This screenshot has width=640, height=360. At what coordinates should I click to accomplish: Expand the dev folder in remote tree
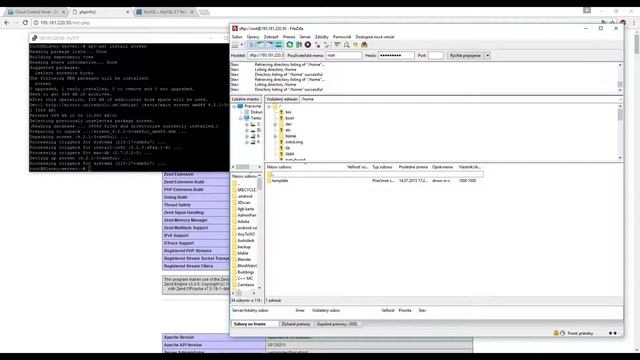(275, 124)
